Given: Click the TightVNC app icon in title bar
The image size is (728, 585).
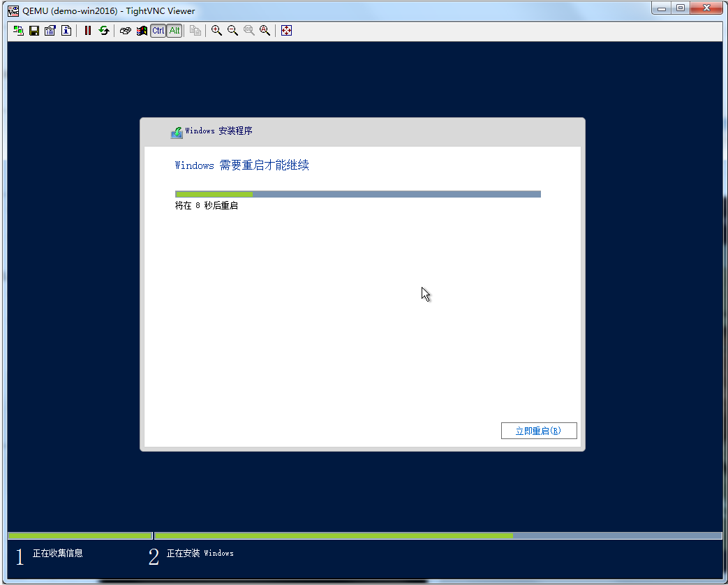Looking at the screenshot, I should click(x=13, y=10).
